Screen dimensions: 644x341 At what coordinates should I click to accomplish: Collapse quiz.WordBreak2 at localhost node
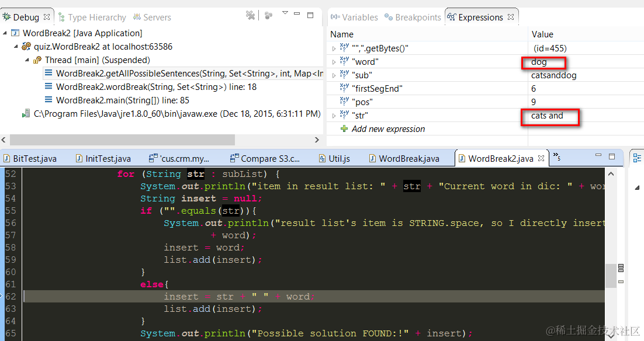coord(16,47)
